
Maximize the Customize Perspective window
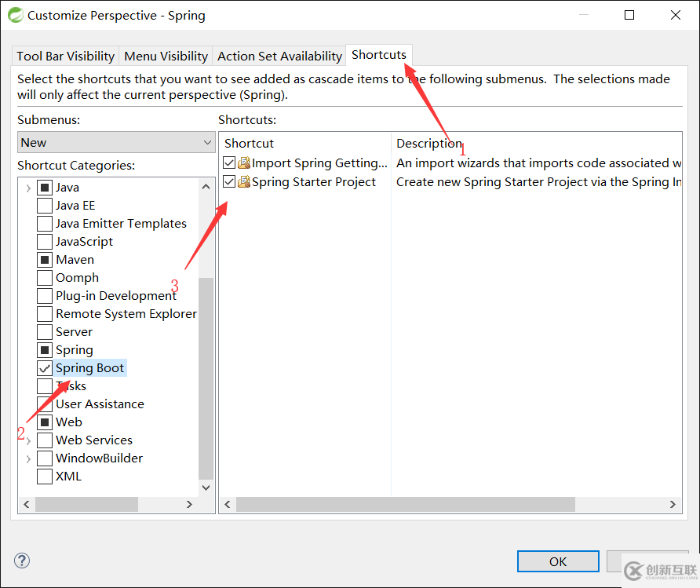629,15
